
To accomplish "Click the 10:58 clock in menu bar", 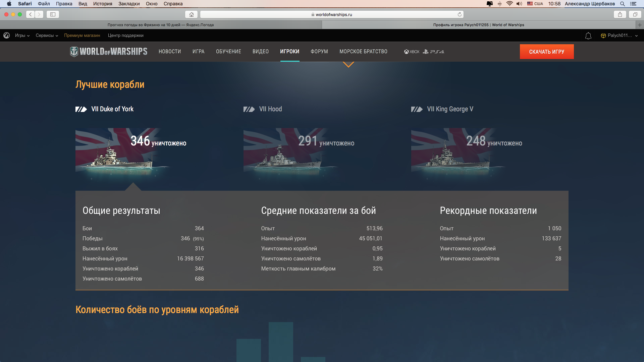I will (x=554, y=4).
